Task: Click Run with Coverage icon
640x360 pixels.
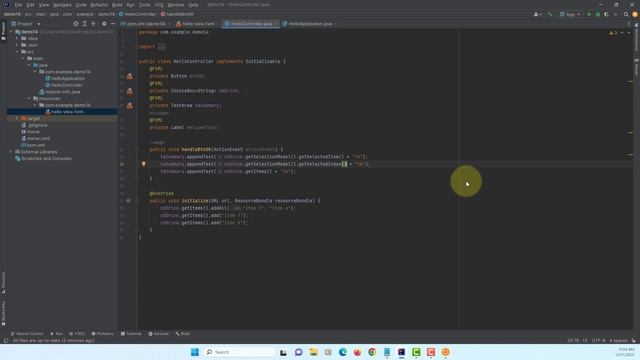Action: click(607, 14)
